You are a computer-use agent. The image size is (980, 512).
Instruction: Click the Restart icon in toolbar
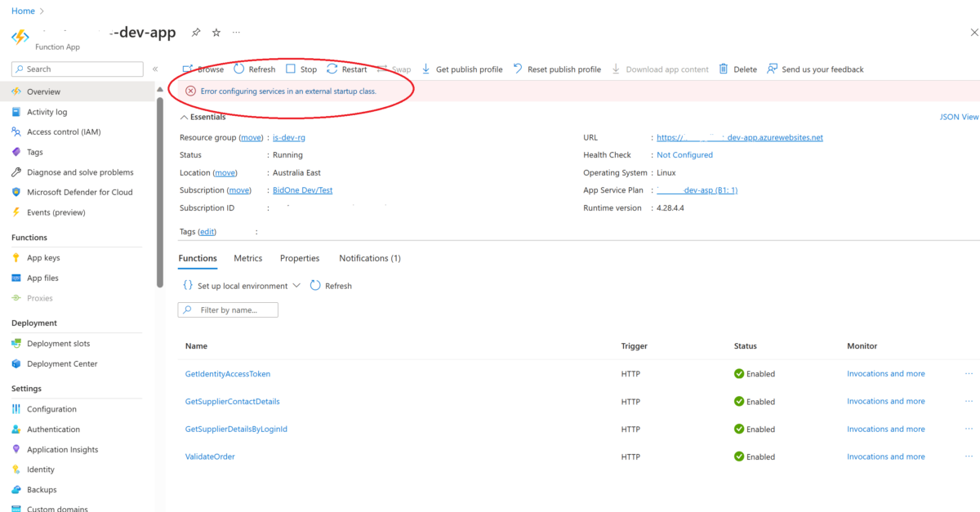click(332, 69)
